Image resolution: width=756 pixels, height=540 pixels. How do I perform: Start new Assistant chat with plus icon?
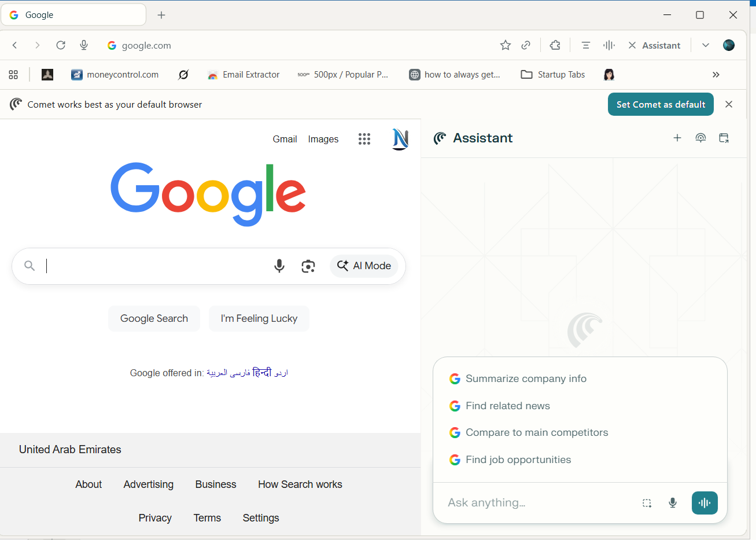point(677,138)
